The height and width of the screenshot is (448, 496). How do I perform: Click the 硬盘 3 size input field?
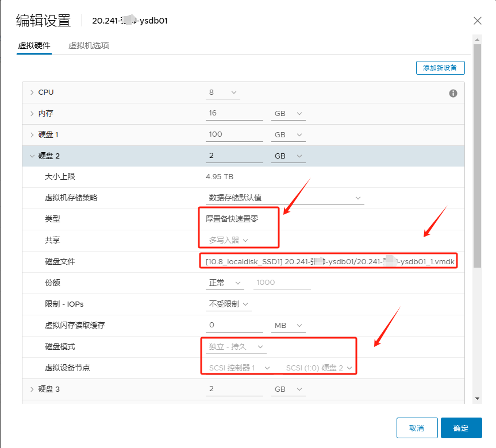234,389
